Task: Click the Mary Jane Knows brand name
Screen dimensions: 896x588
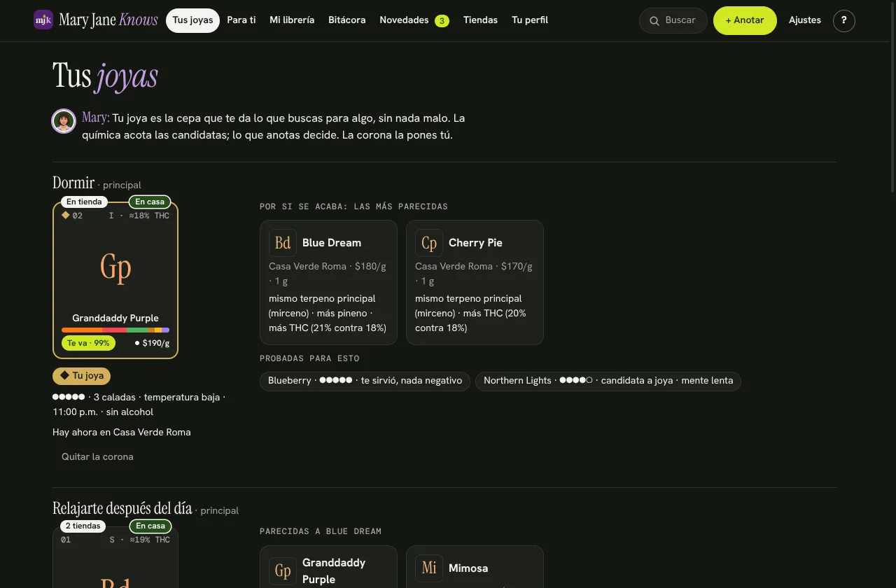Action: (108, 20)
